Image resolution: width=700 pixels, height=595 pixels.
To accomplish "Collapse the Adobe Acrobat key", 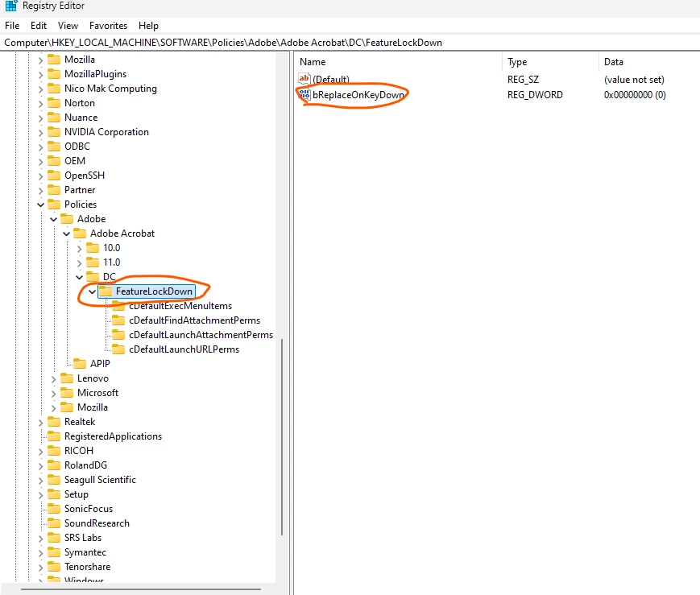I will click(66, 233).
